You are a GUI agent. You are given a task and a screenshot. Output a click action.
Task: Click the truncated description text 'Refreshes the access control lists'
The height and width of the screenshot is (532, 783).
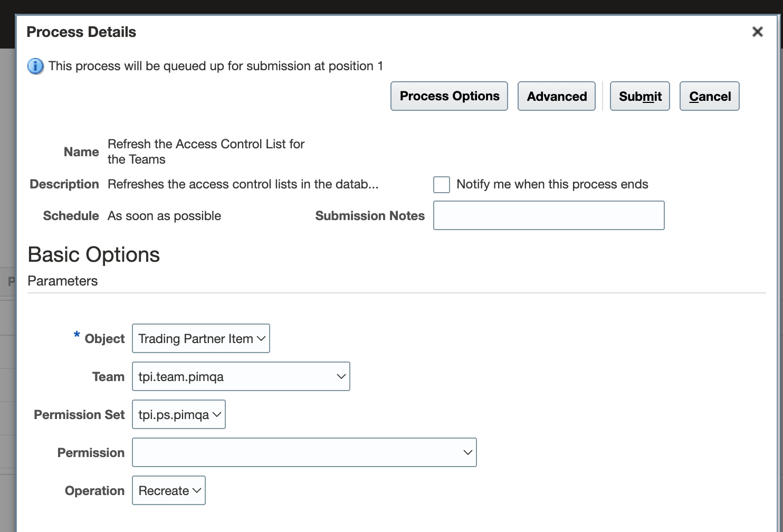pos(243,184)
